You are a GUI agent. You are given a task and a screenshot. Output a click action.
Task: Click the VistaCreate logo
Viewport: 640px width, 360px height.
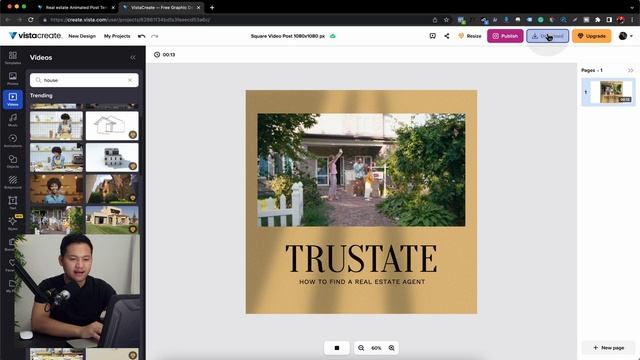tap(35, 36)
